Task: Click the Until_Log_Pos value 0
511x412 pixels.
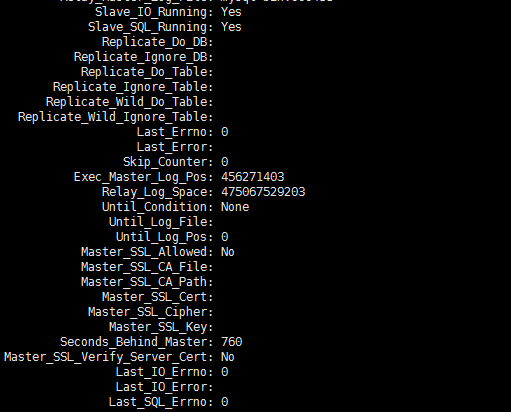Action: [225, 237]
